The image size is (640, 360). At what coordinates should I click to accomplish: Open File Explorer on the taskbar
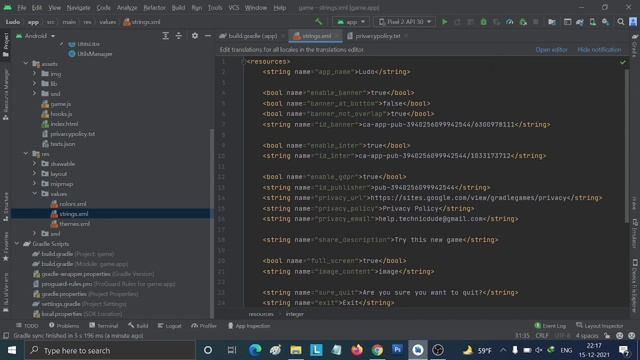(296, 350)
